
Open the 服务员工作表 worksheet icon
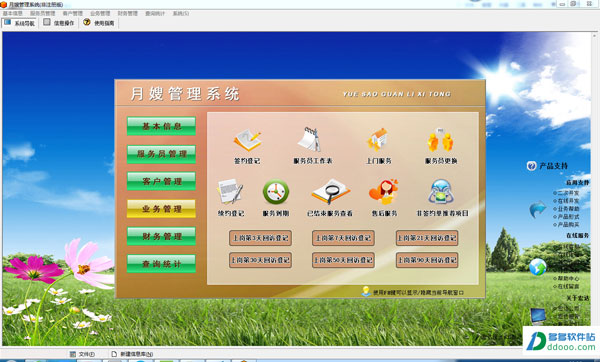pos(309,139)
